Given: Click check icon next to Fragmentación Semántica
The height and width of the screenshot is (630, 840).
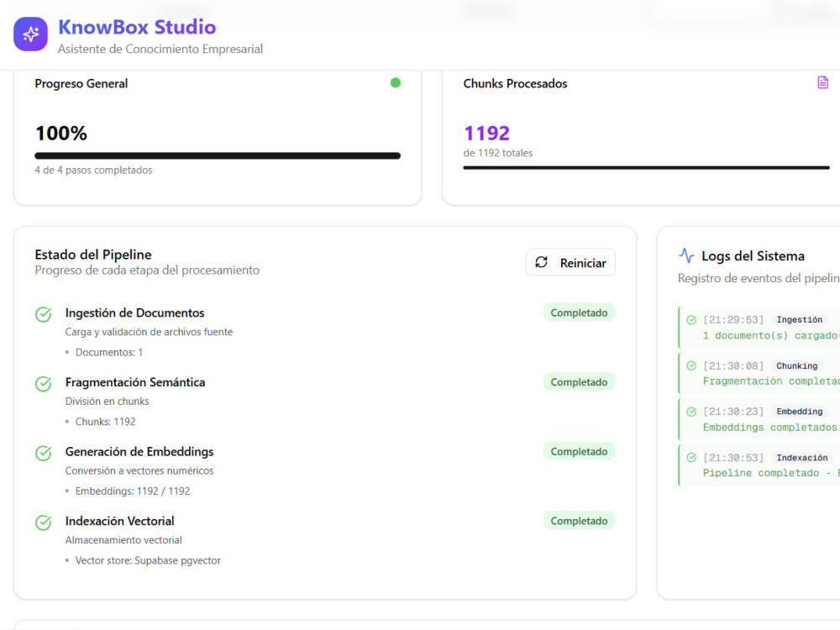Looking at the screenshot, I should click(44, 384).
